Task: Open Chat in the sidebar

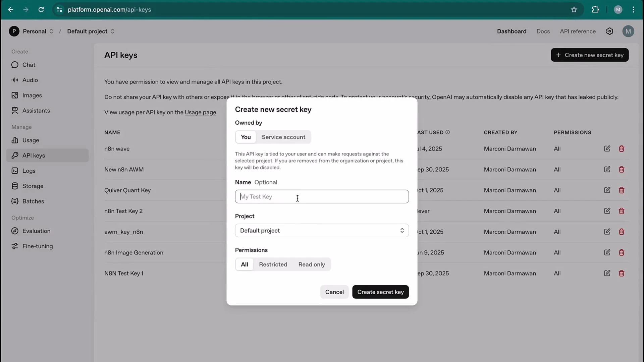Action: (47, 65)
